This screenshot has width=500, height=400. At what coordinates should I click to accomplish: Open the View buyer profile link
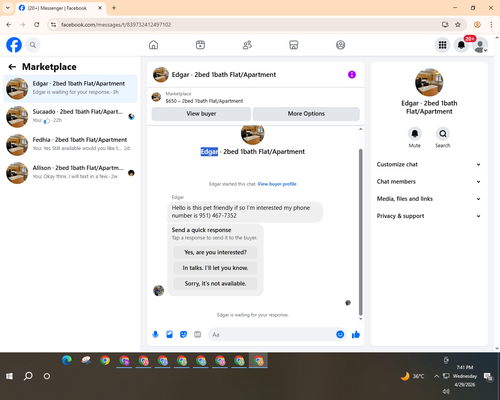pos(277,184)
